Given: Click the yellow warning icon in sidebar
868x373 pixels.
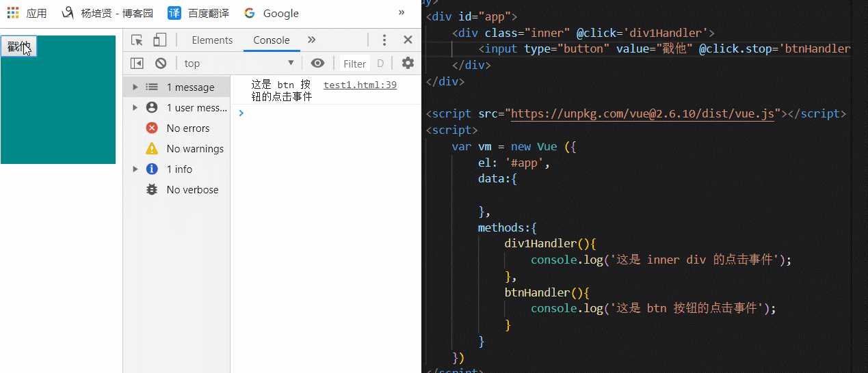Looking at the screenshot, I should [152, 149].
